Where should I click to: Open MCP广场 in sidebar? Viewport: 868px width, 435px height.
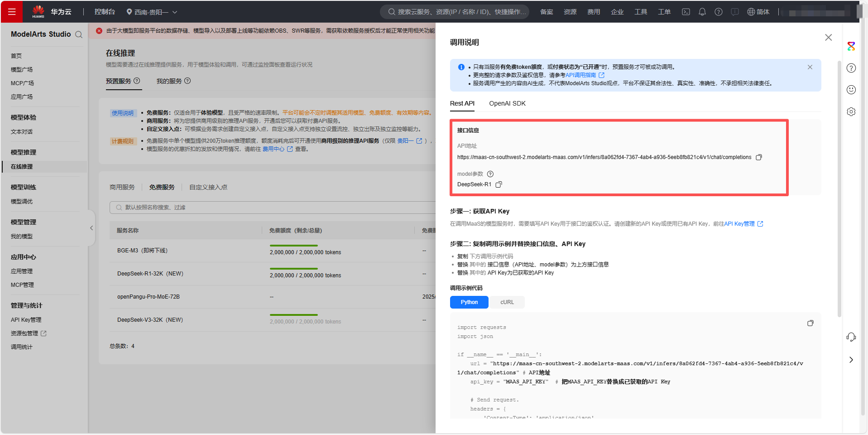[x=22, y=83]
